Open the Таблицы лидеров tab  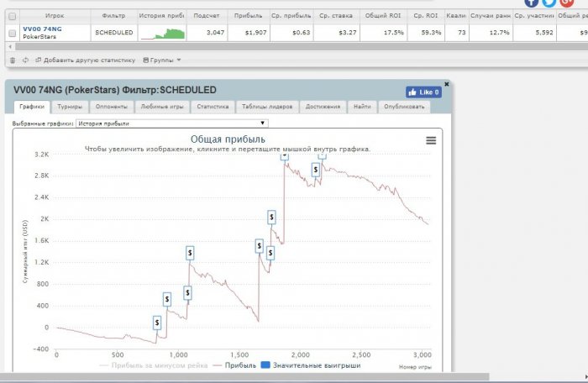(267, 107)
